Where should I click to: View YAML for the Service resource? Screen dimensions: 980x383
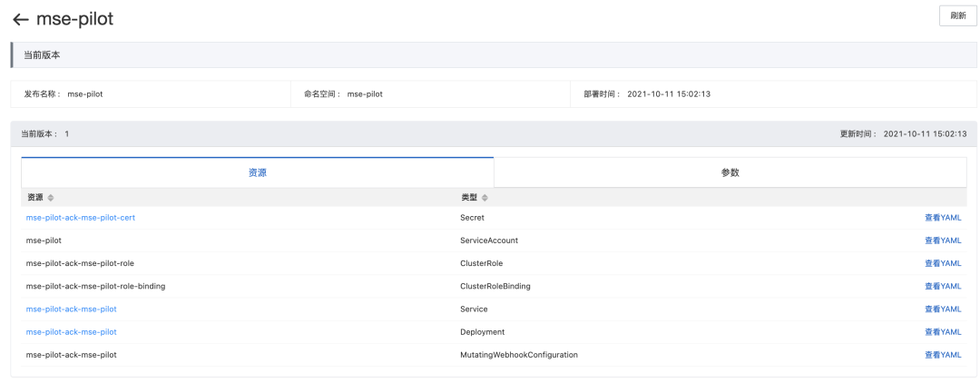pyautogui.click(x=942, y=309)
